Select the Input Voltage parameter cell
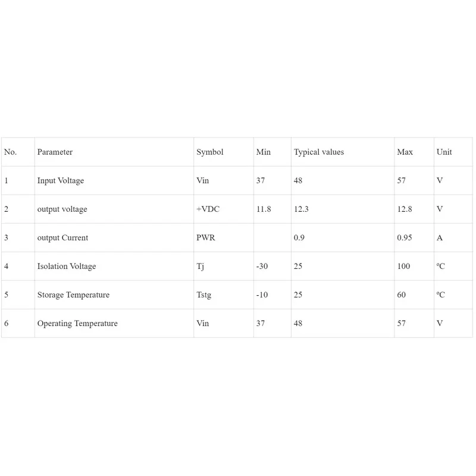476x476 pixels. (61, 181)
